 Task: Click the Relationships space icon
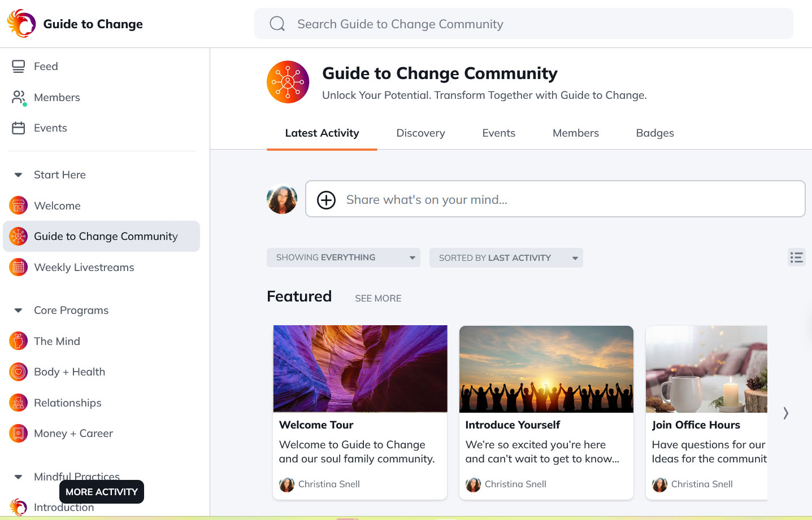coord(18,403)
